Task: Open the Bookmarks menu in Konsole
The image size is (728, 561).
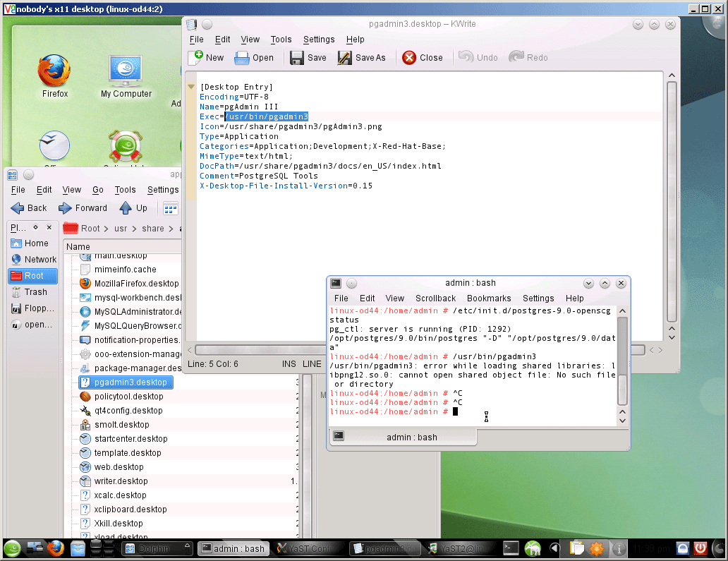Action: [x=489, y=298]
